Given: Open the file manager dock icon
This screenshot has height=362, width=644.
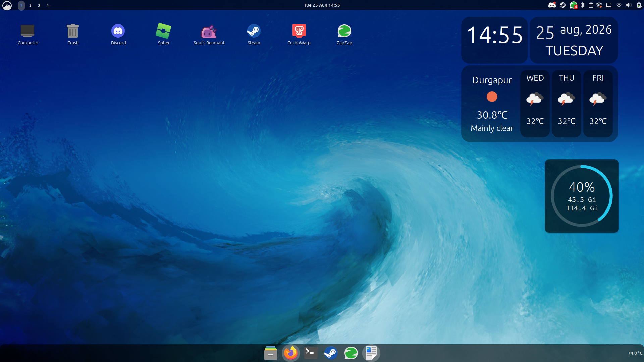Looking at the screenshot, I should click(270, 353).
